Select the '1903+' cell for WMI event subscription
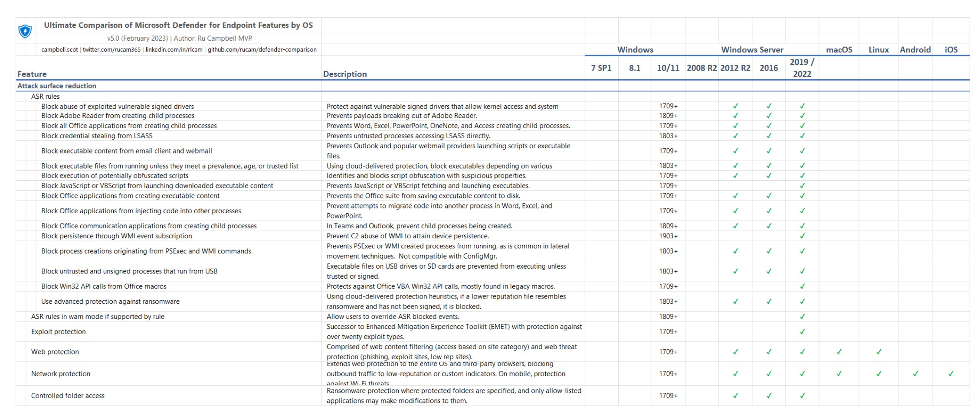Viewport: 980px width, 406px height. 668,236
